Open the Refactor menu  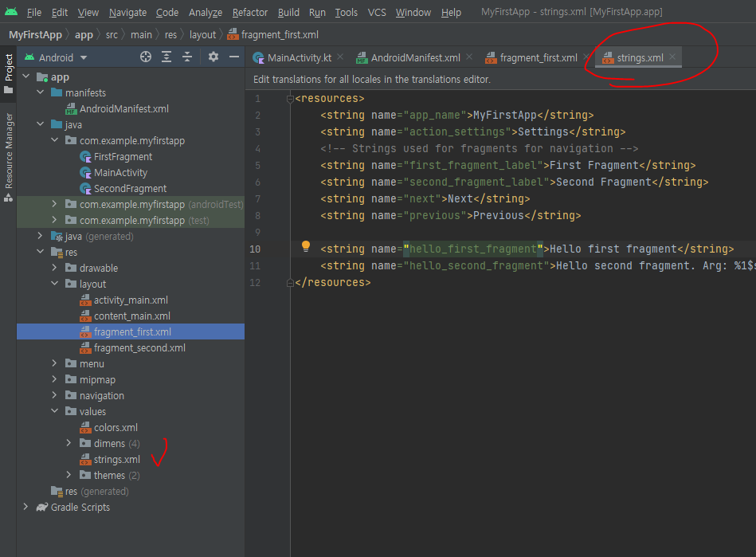(x=250, y=12)
